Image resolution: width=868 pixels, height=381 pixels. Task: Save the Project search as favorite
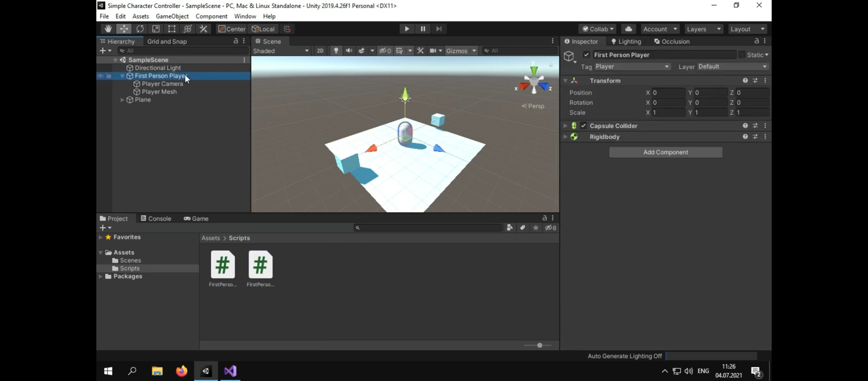pos(536,228)
